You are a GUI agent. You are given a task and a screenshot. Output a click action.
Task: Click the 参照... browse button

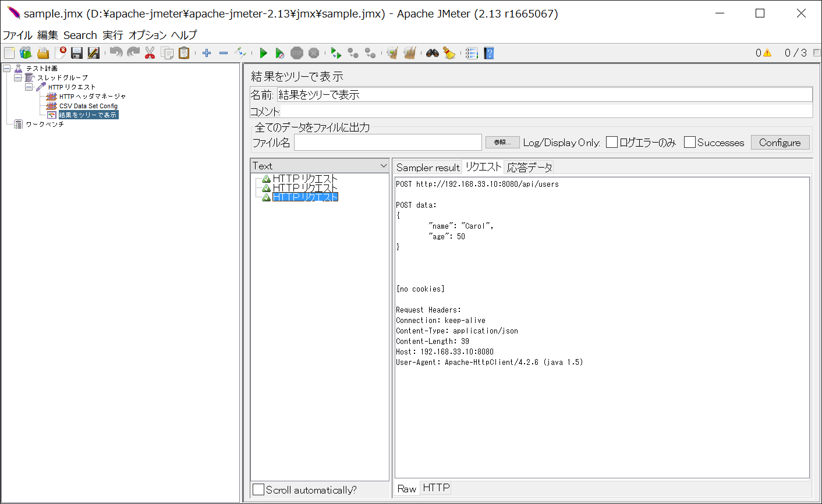pyautogui.click(x=502, y=143)
